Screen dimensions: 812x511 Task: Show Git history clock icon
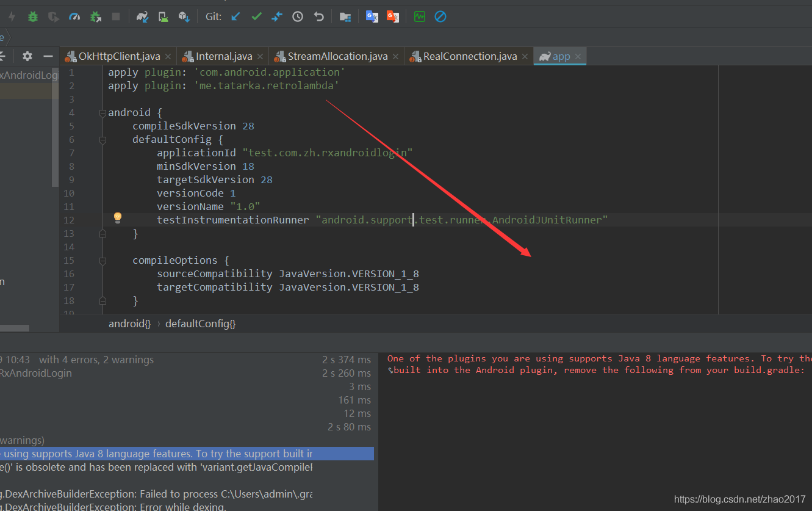(x=298, y=17)
